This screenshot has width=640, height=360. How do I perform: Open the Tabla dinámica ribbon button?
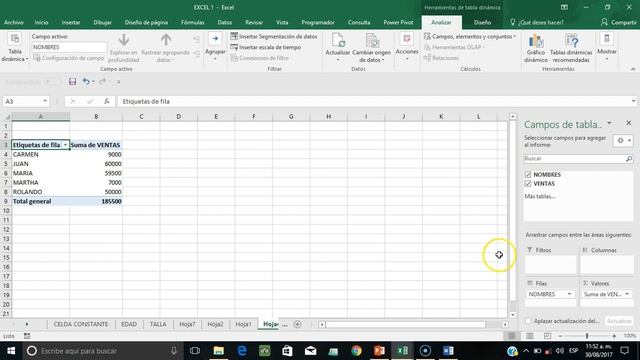click(15, 47)
